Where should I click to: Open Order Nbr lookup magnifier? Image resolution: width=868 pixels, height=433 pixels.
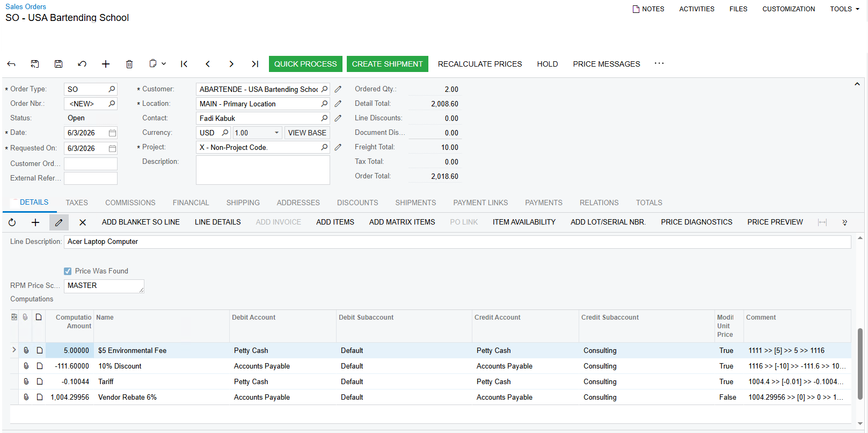112,104
